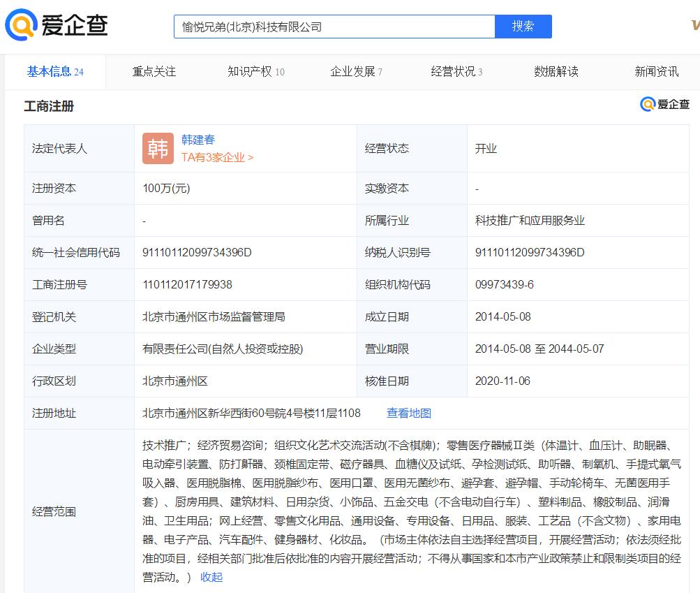
Task: Open legal representative 韩建春's profile link
Action: (x=198, y=140)
